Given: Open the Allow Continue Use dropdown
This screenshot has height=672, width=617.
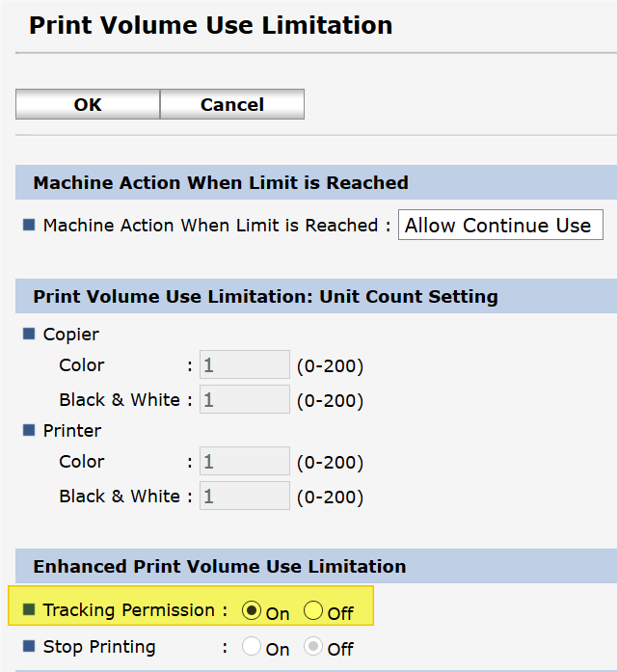Looking at the screenshot, I should [499, 226].
